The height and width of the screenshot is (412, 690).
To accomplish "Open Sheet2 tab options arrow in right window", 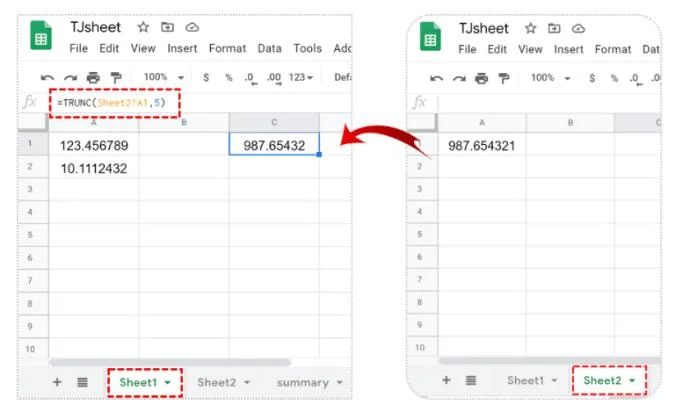I will [x=632, y=381].
